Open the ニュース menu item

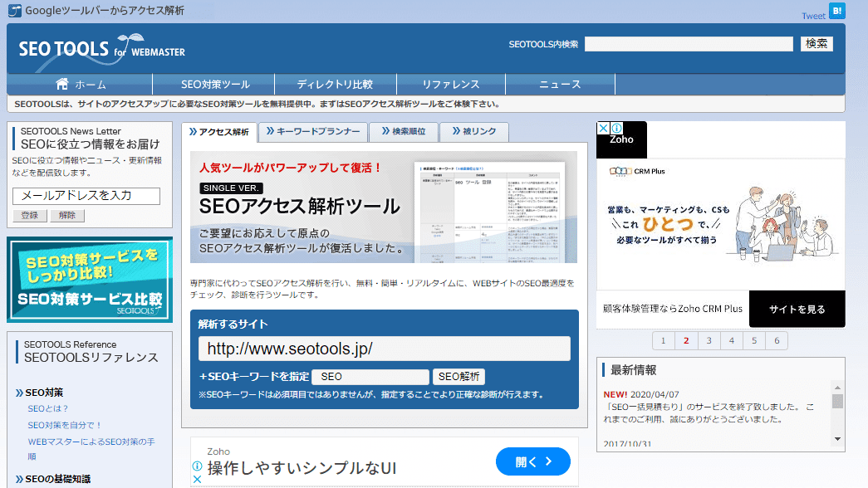[560, 85]
